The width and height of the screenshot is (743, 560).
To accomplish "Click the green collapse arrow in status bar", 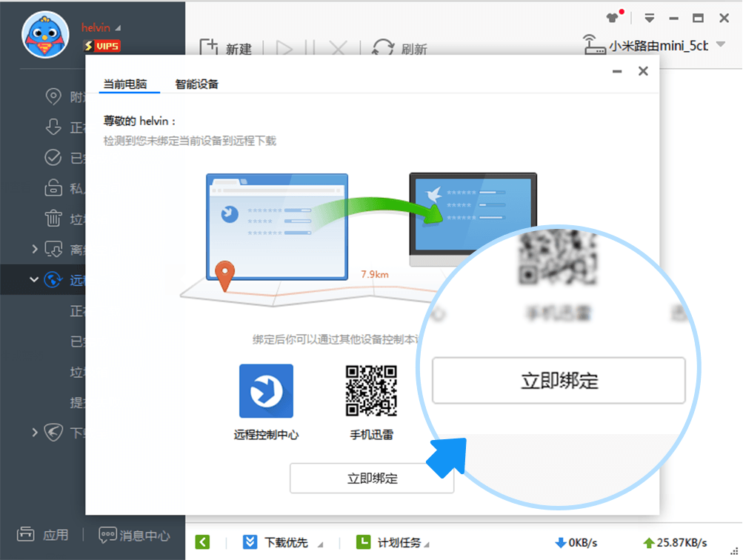I will pos(202,541).
